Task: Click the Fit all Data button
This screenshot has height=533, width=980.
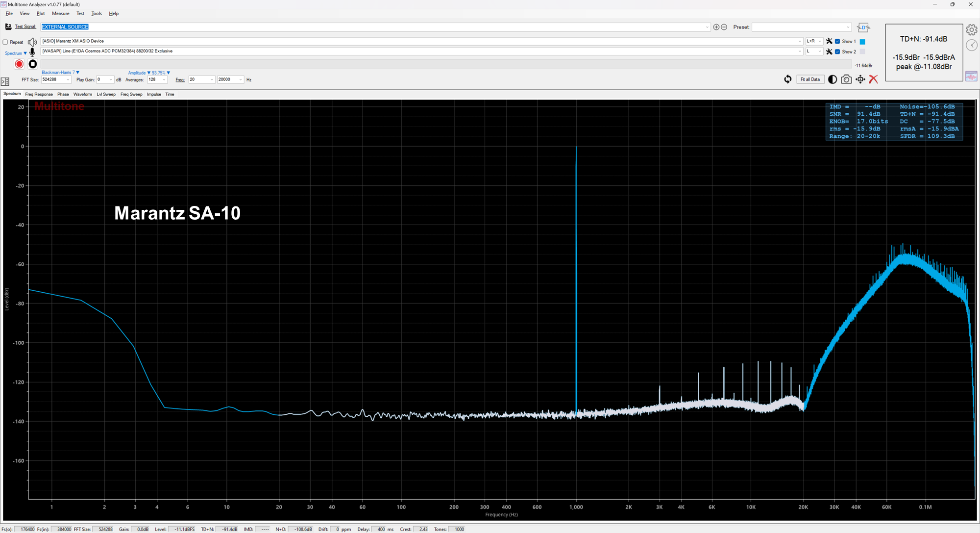Action: tap(810, 79)
